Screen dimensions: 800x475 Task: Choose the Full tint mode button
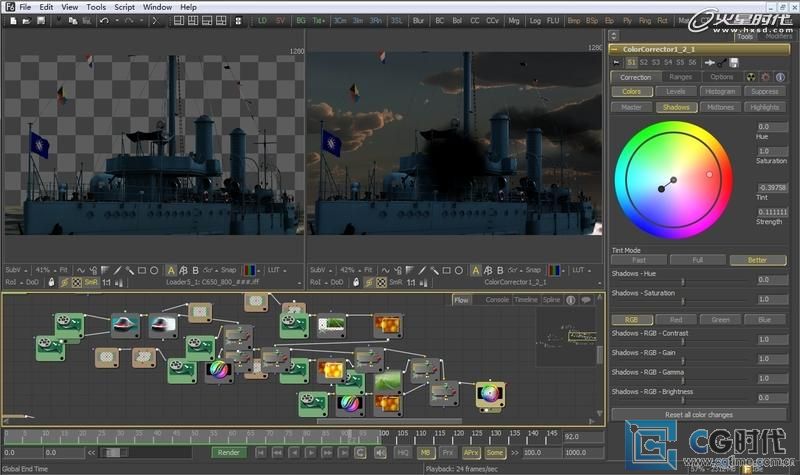[697, 260]
